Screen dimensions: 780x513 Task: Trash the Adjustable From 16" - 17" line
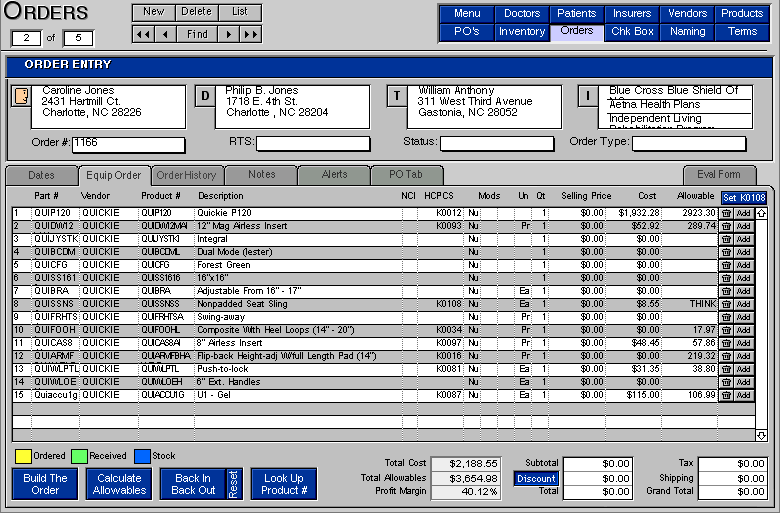(x=726, y=291)
